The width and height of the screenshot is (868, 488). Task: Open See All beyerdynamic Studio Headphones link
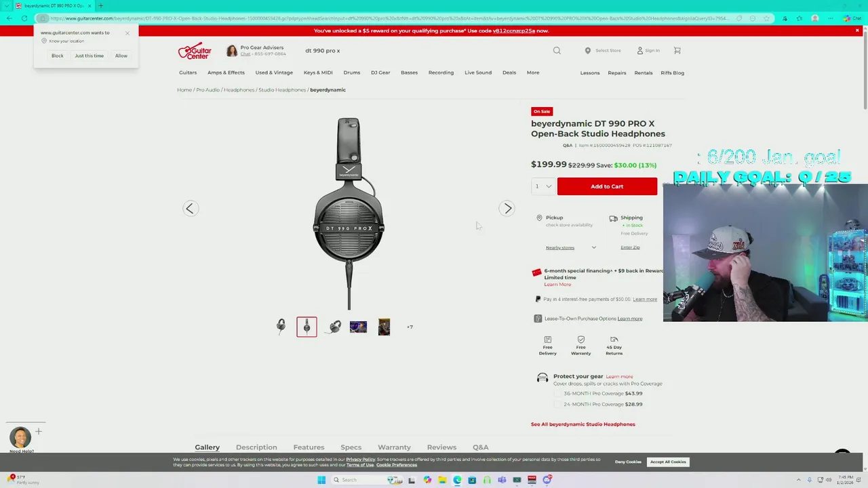583,424
